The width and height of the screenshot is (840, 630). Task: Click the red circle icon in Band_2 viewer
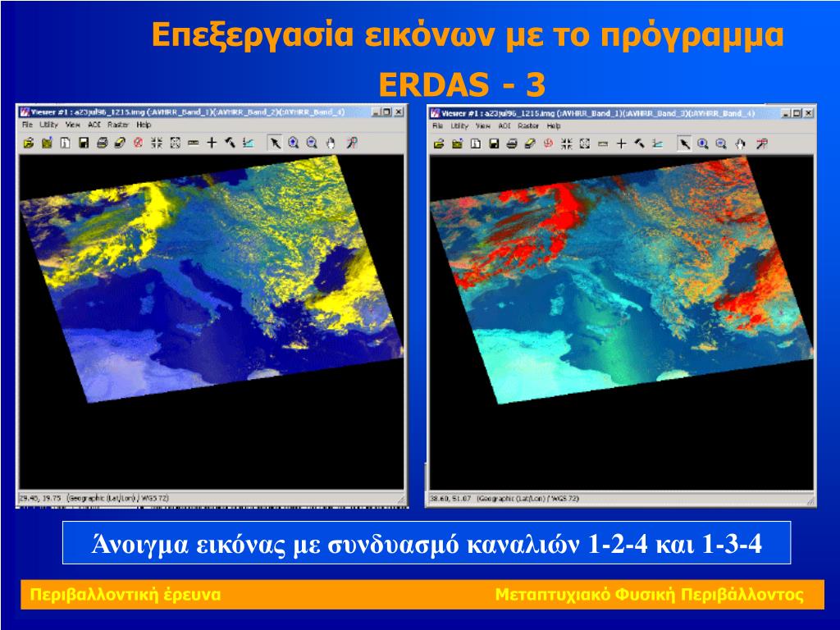[x=138, y=143]
